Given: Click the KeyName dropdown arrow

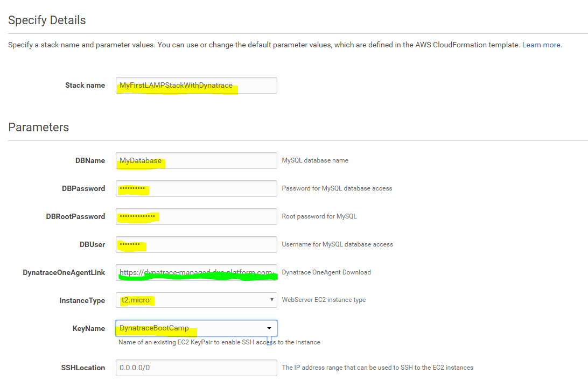Looking at the screenshot, I should (x=269, y=328).
